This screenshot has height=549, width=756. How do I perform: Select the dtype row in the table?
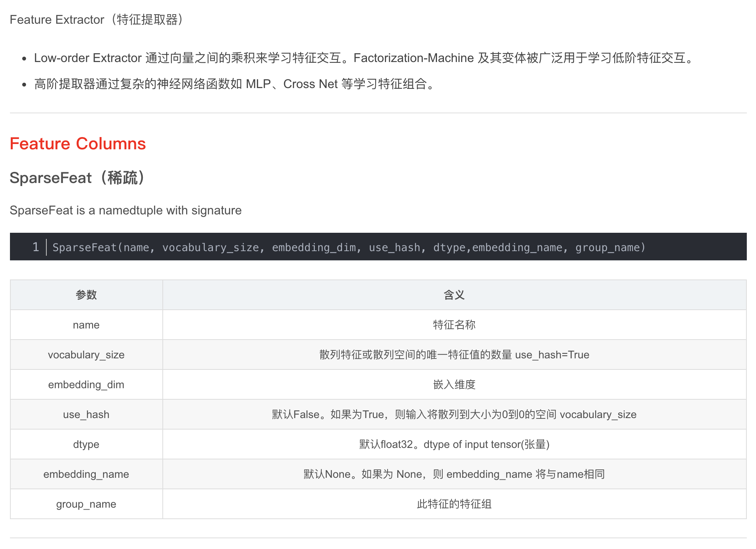[86, 444]
